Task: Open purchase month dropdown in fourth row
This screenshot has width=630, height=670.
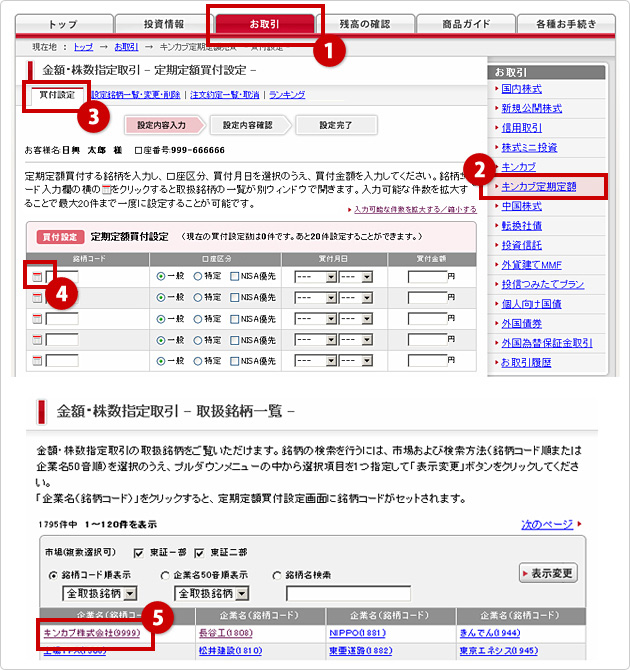Action: tap(315, 340)
